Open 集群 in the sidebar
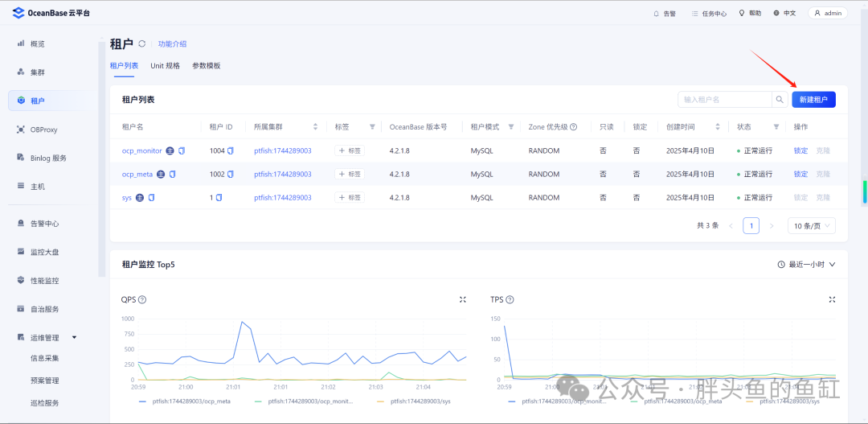 37,72
